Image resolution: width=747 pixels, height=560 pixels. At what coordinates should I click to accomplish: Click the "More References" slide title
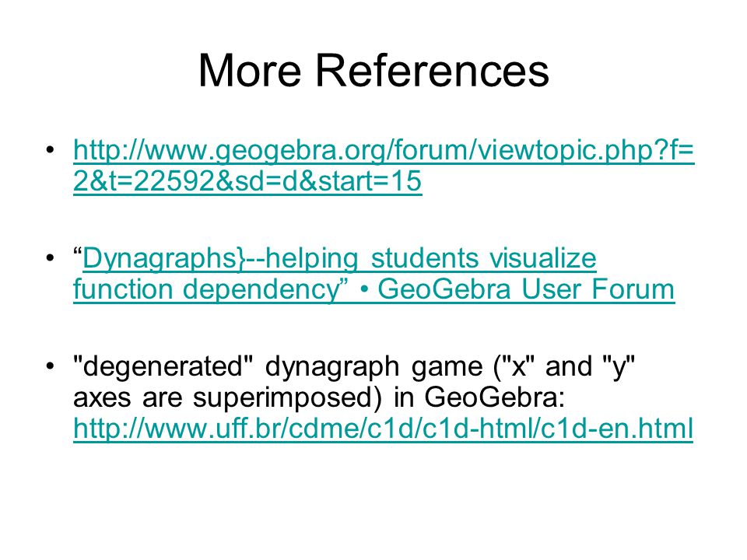coord(373,71)
